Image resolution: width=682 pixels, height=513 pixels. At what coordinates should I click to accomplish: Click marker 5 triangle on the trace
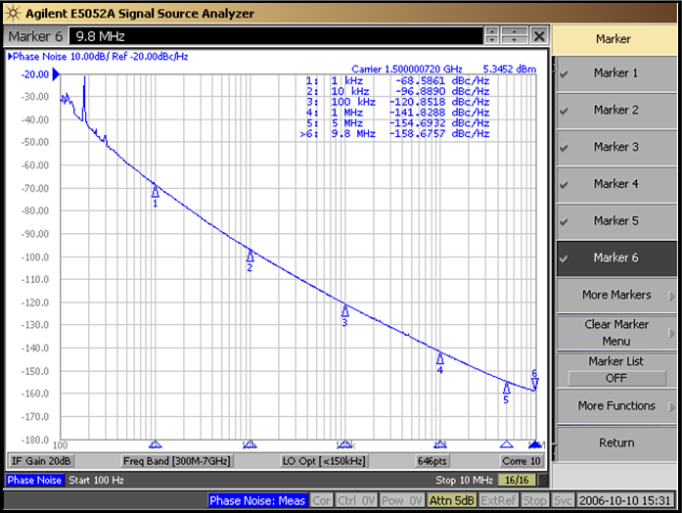point(506,388)
